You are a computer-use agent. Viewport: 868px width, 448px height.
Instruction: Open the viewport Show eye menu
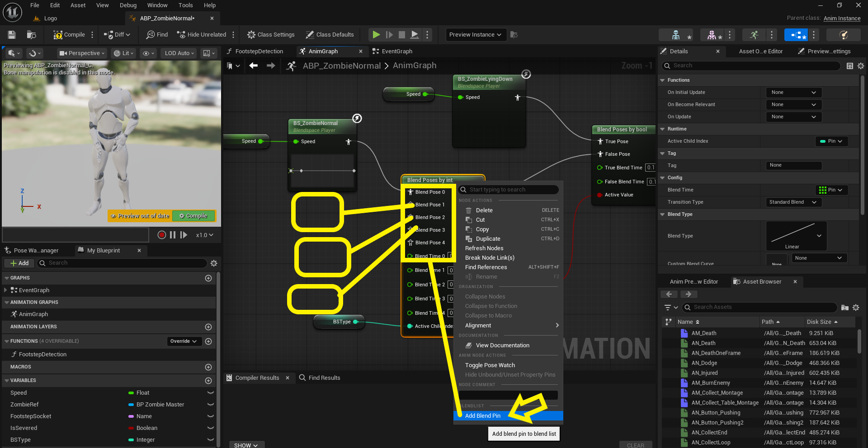[x=148, y=53]
